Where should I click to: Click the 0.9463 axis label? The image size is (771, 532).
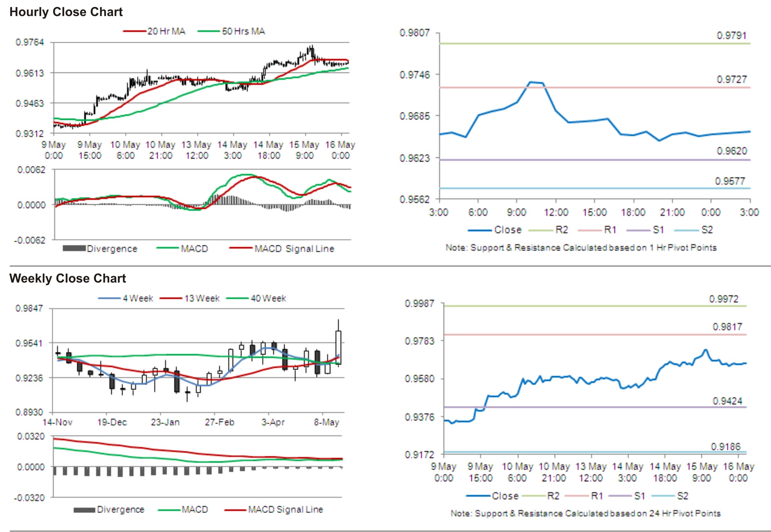[x=30, y=103]
